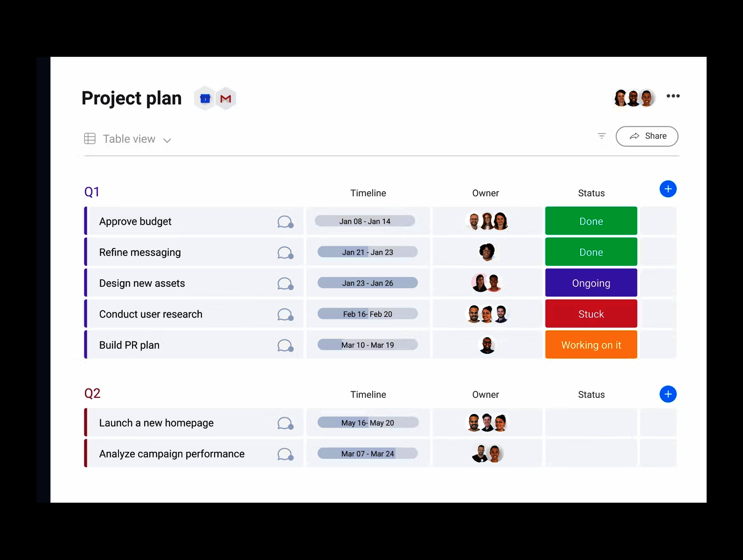Click the board member avatars at top right
The width and height of the screenshot is (743, 560).
click(x=634, y=98)
